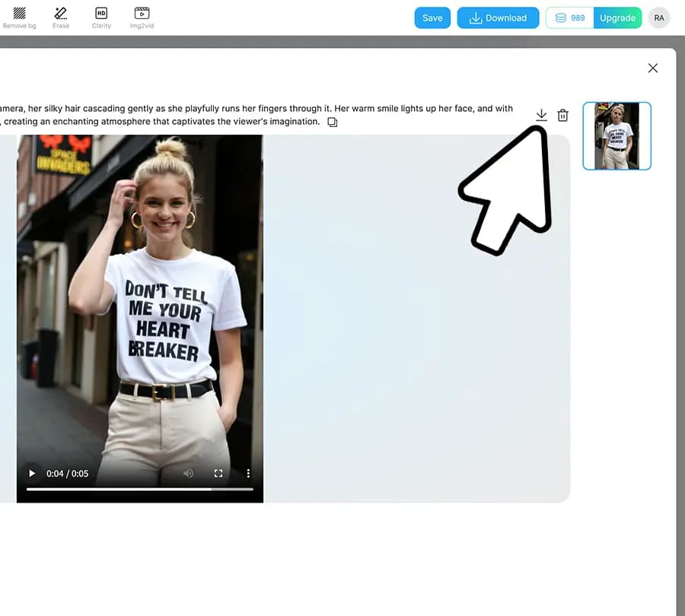The image size is (685, 616).
Task: Click the video progress bar
Action: [139, 489]
